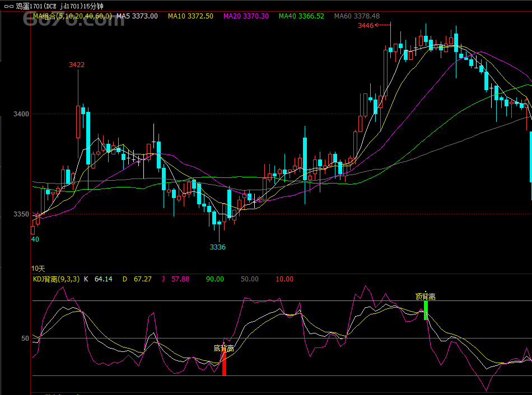This screenshot has width=532, height=395.
Task: Click the red 底背离 signal bar
Action: tap(224, 364)
